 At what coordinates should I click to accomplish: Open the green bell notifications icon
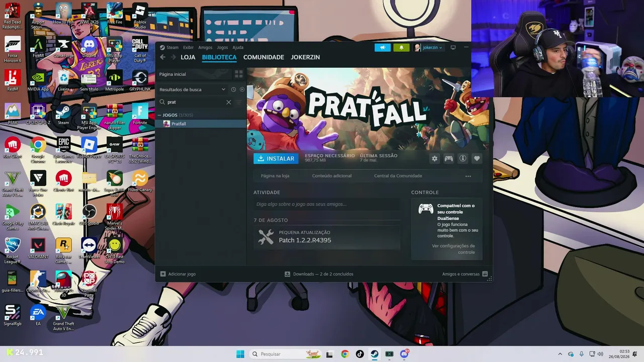click(x=401, y=48)
